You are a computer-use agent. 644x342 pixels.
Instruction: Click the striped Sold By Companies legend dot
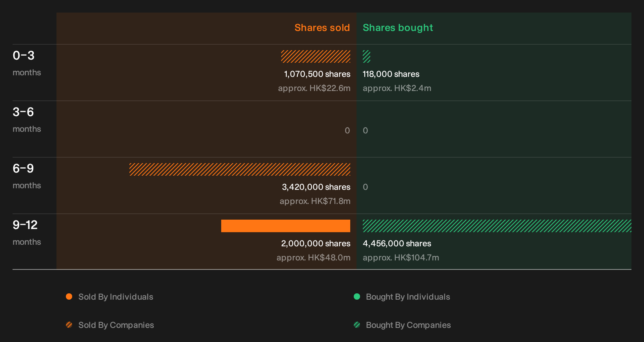(69, 325)
